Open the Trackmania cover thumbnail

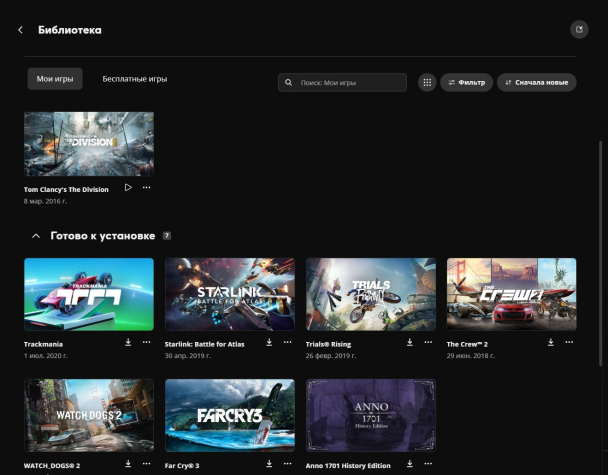89,294
